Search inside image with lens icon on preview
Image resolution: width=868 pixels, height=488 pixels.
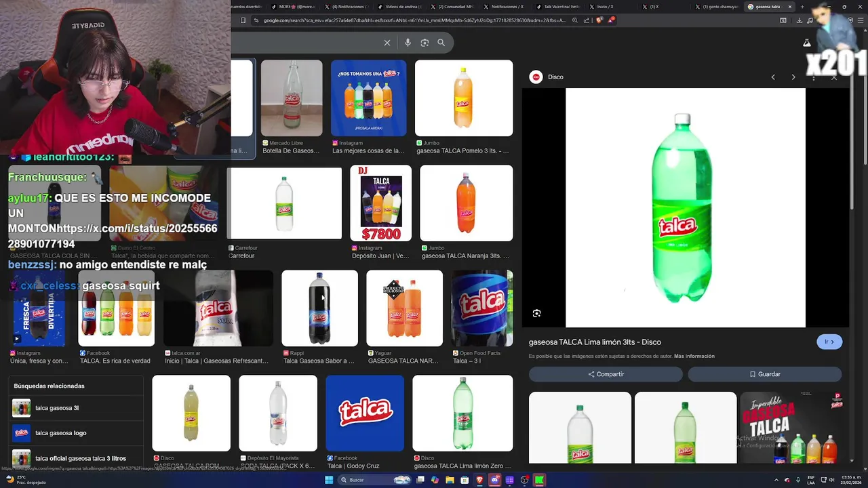click(x=536, y=313)
